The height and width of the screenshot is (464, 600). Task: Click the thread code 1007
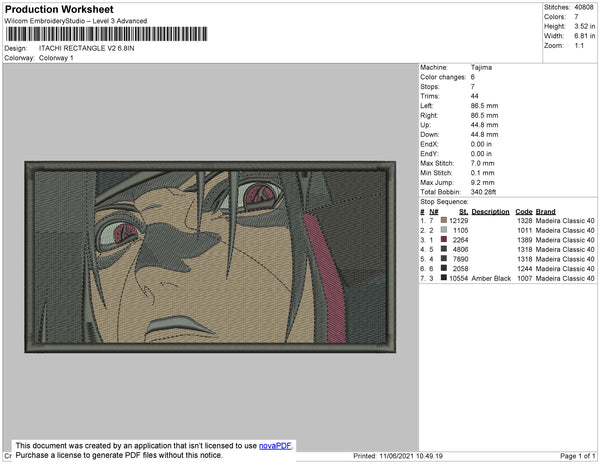(x=525, y=278)
